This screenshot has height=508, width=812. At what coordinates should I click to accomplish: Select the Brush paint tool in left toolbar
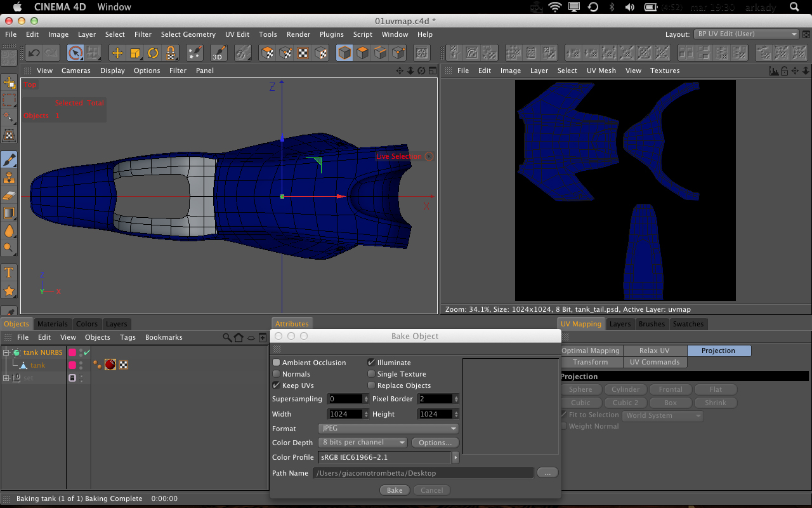point(9,160)
